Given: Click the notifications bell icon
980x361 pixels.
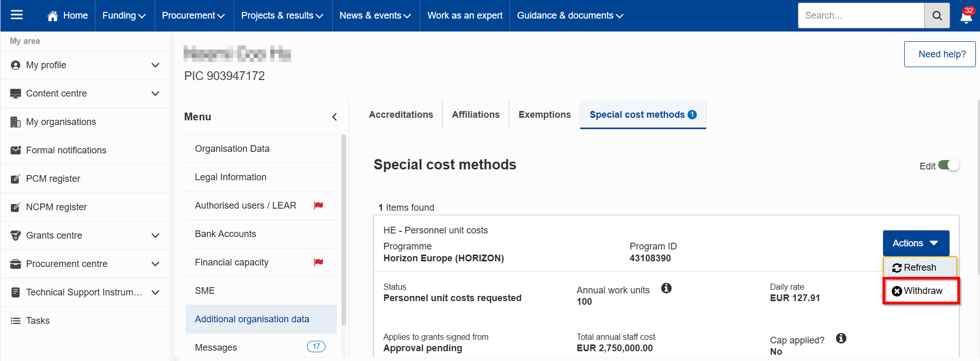Looking at the screenshot, I should pos(966,17).
